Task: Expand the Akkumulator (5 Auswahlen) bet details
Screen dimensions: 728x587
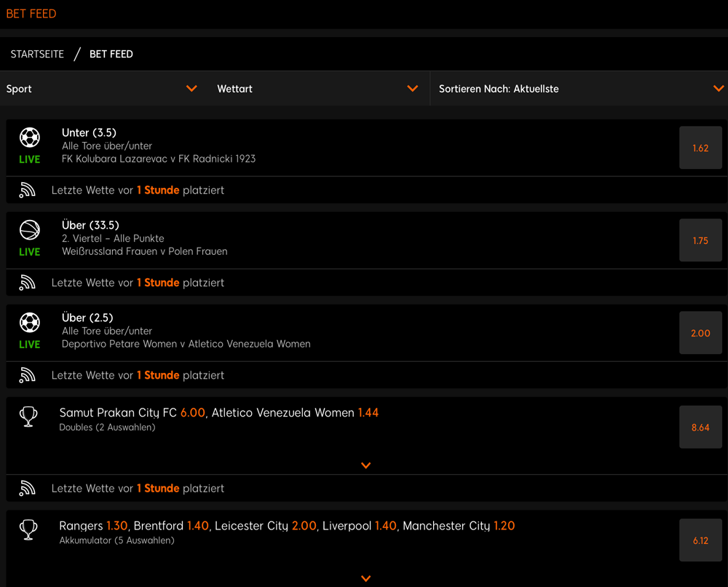Action: click(366, 579)
